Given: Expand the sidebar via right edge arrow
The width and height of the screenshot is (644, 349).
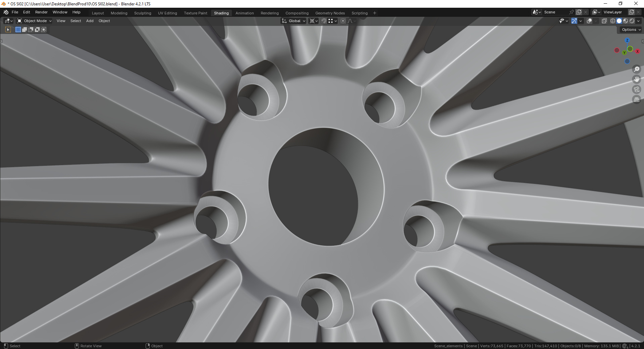Looking at the screenshot, I should (x=642, y=41).
